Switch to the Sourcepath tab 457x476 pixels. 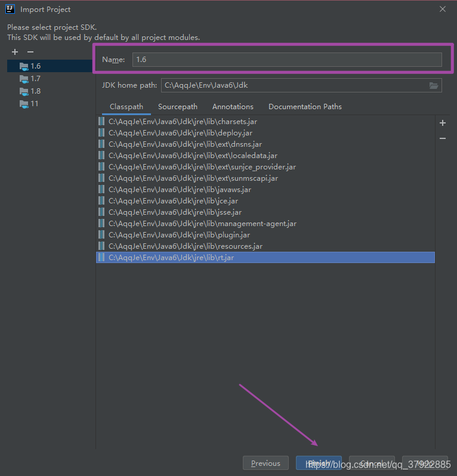tap(178, 107)
